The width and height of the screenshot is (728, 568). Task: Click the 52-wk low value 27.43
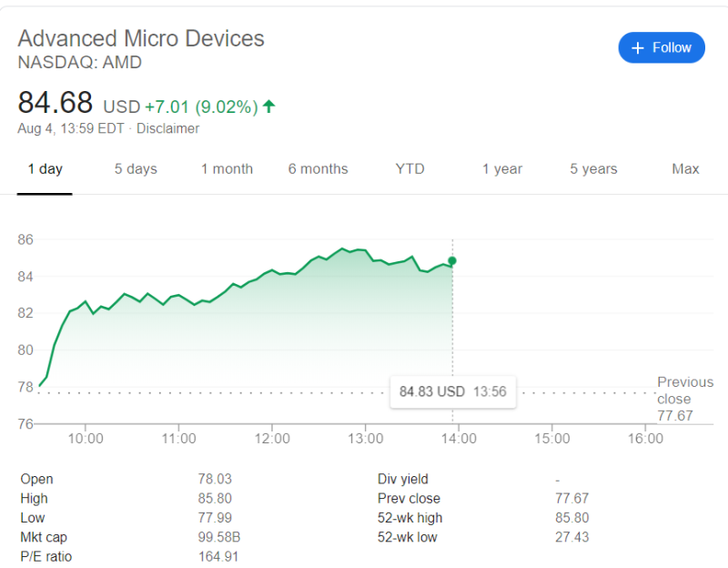(570, 537)
